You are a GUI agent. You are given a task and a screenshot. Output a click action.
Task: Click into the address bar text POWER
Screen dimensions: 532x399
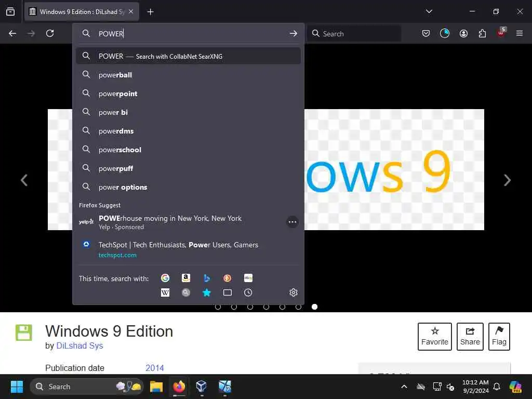click(111, 34)
